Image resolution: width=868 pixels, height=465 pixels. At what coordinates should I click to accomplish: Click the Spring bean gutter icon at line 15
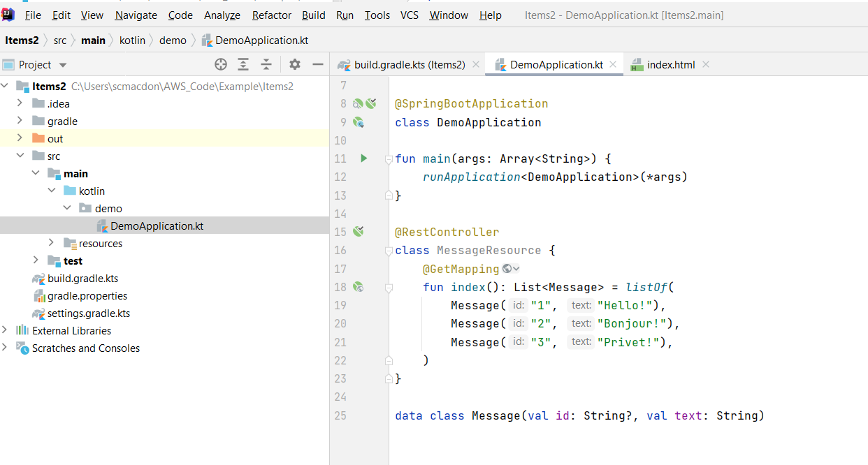click(359, 232)
